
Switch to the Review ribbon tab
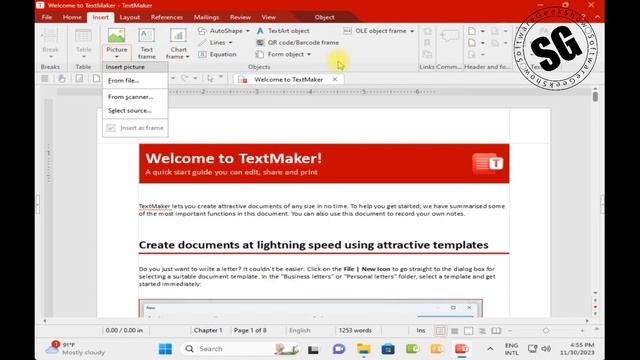pyautogui.click(x=240, y=17)
